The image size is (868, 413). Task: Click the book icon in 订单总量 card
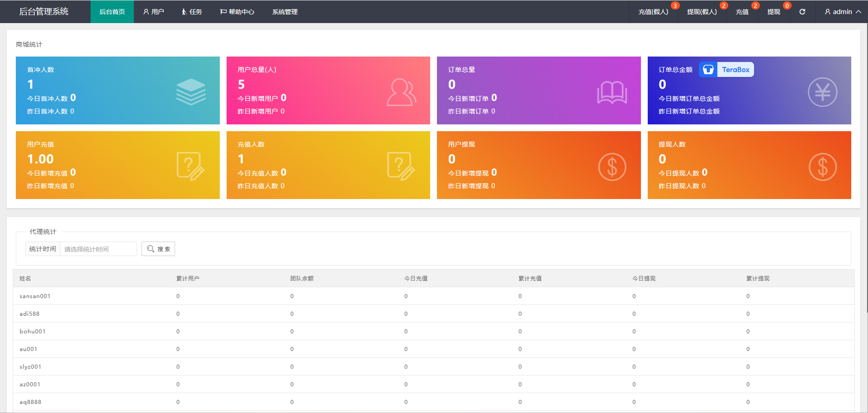pyautogui.click(x=612, y=92)
